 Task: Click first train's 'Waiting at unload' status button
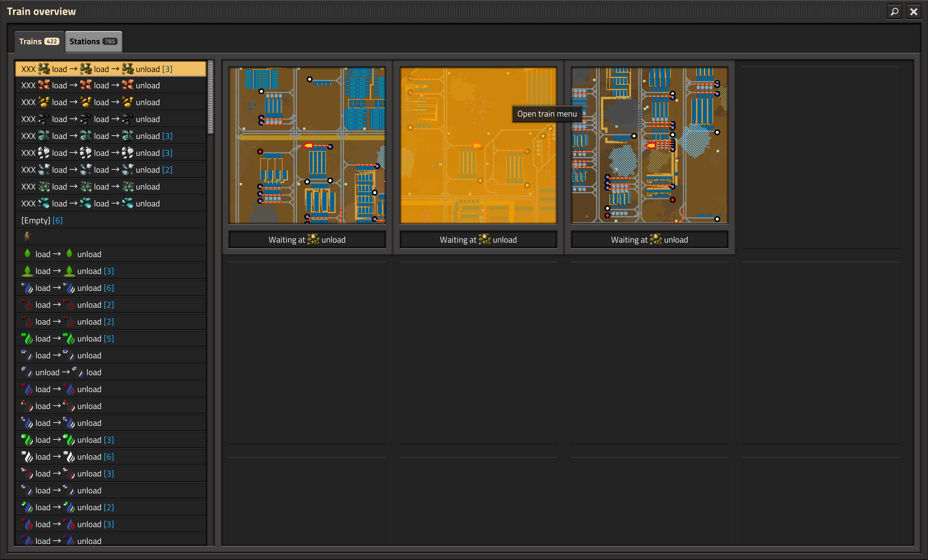click(x=307, y=240)
